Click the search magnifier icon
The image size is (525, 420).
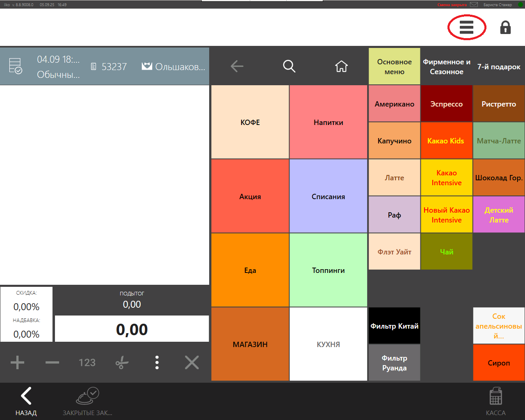pyautogui.click(x=289, y=66)
